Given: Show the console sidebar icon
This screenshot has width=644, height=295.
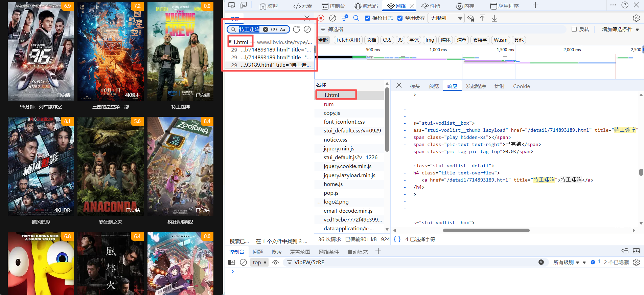Looking at the screenshot, I should [232, 262].
